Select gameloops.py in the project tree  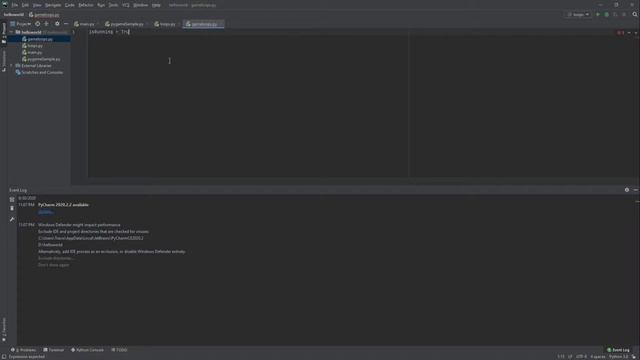click(40, 39)
